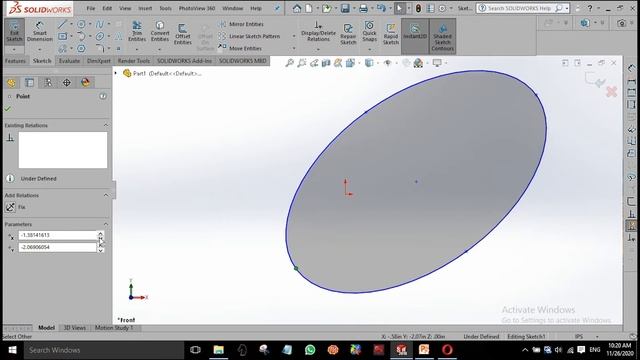Switch to the Motion Study 1 tab
The height and width of the screenshot is (360, 640).
(114, 328)
